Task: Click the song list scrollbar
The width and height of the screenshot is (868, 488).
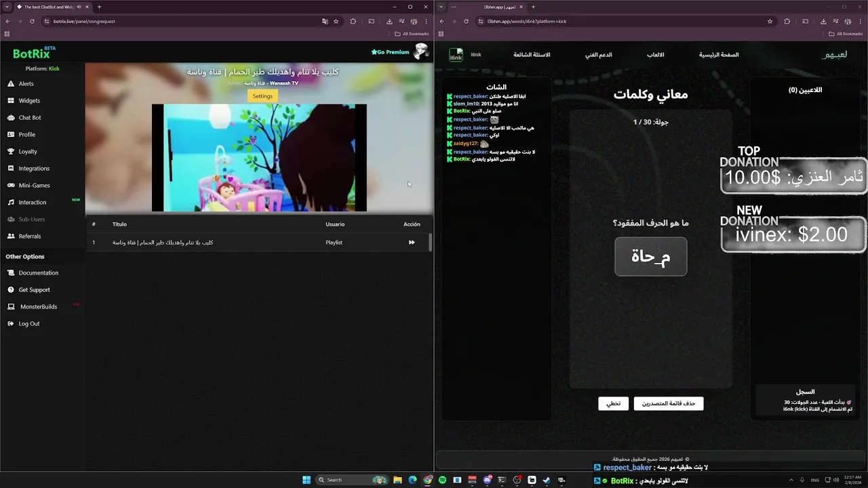Action: (431, 242)
